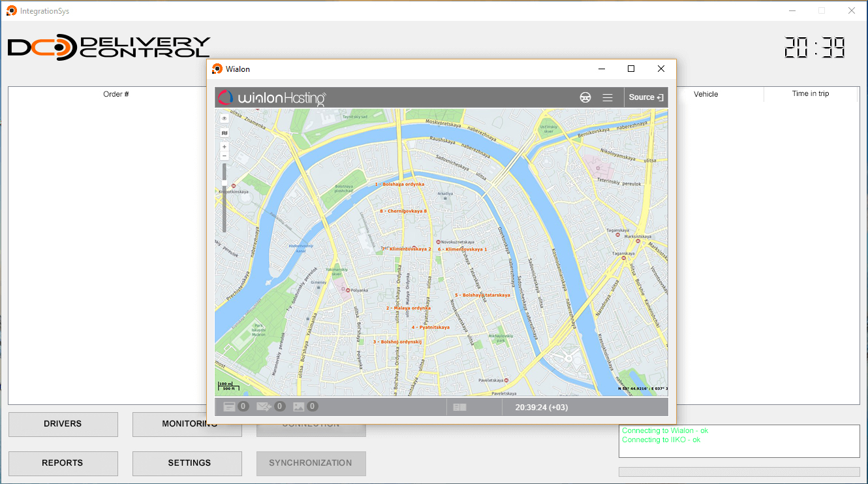Toggle map visibility eye icon
The height and width of the screenshot is (484, 868).
(225, 118)
